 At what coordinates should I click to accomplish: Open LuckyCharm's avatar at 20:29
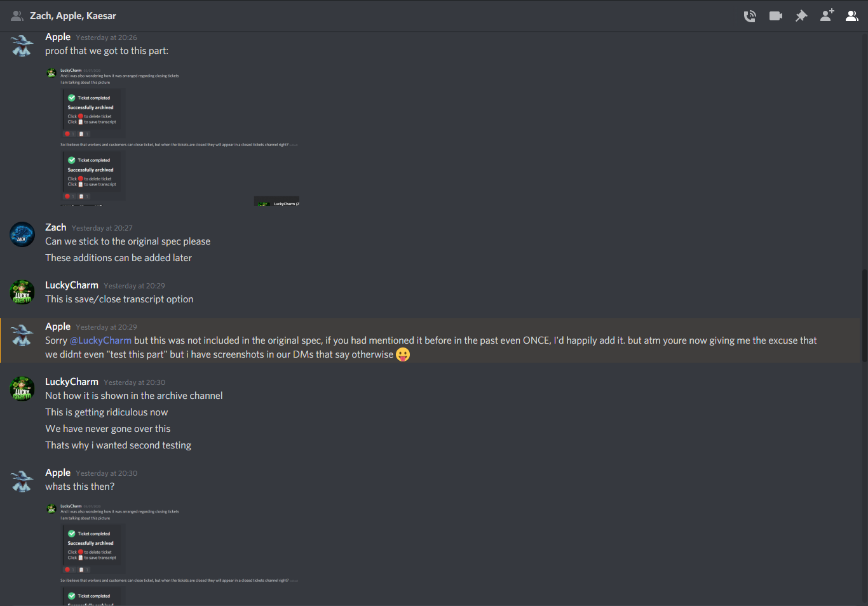[22, 292]
